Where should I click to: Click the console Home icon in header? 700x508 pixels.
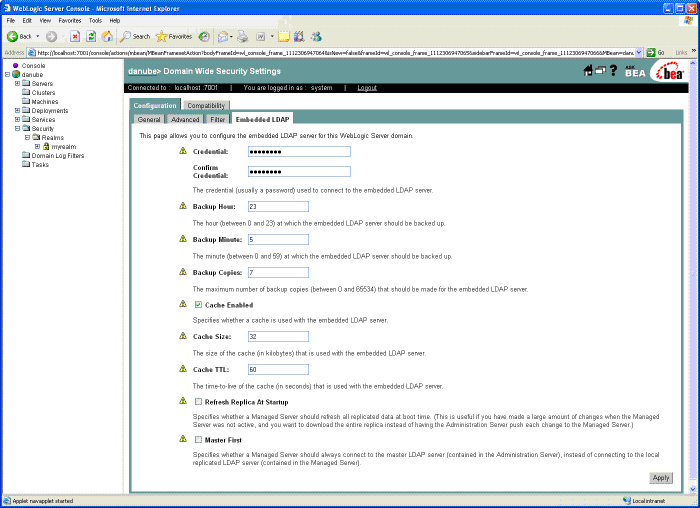588,71
